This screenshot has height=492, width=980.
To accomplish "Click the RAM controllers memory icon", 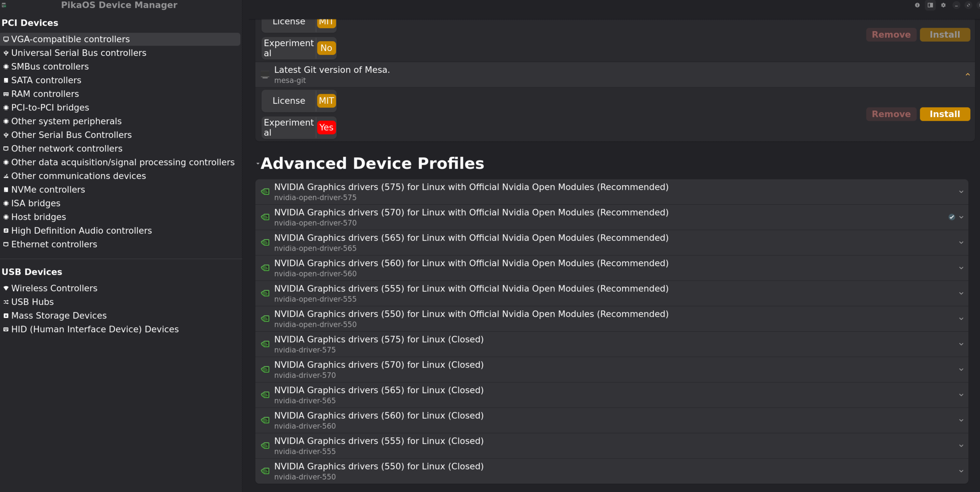I will [6, 94].
